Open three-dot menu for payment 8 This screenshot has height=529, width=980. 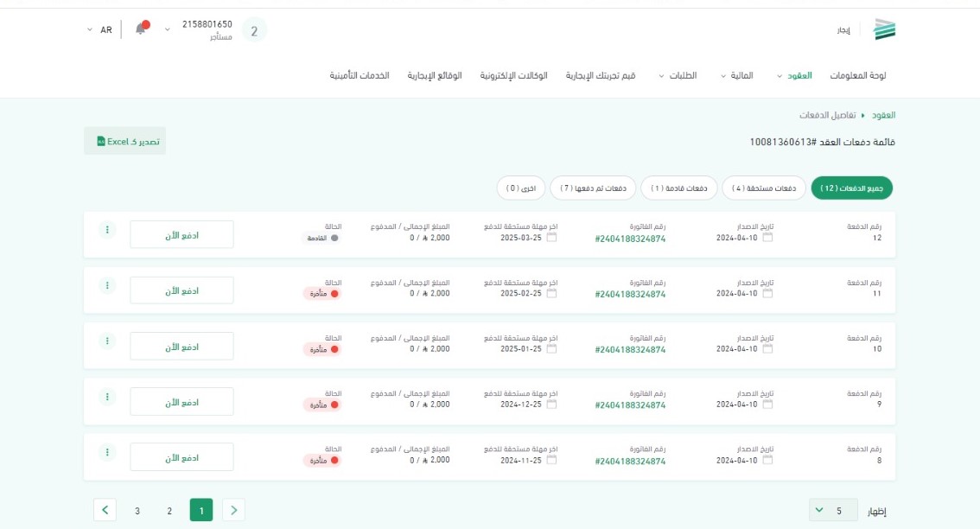[x=106, y=451]
